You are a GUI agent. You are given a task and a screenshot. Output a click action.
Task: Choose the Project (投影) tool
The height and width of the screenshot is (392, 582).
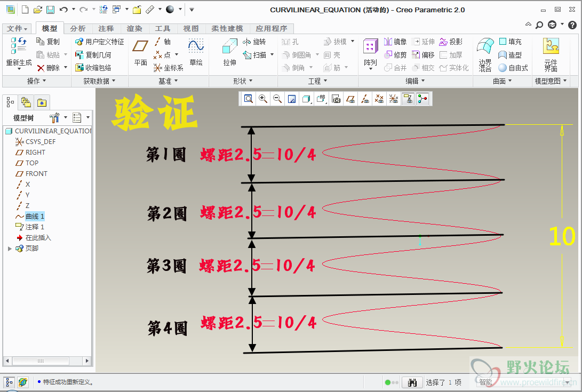coord(451,42)
